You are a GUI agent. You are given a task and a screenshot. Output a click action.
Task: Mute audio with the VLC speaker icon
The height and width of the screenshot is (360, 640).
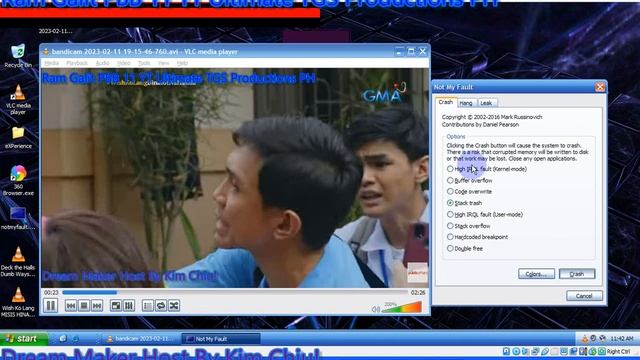[x=376, y=309]
